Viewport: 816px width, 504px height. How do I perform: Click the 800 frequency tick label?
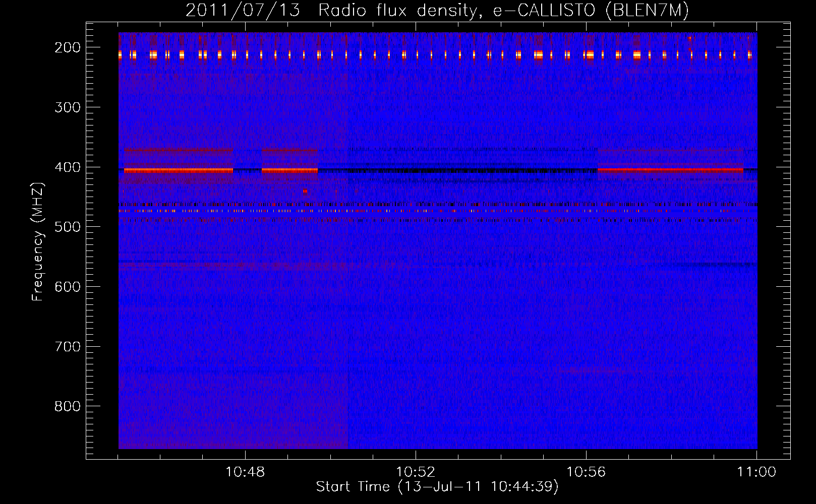tap(68, 406)
